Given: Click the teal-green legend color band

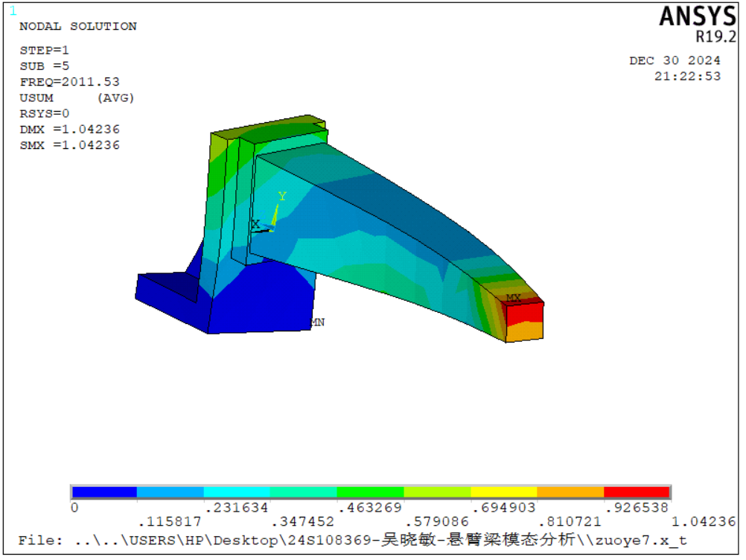Looking at the screenshot, I should point(304,492).
